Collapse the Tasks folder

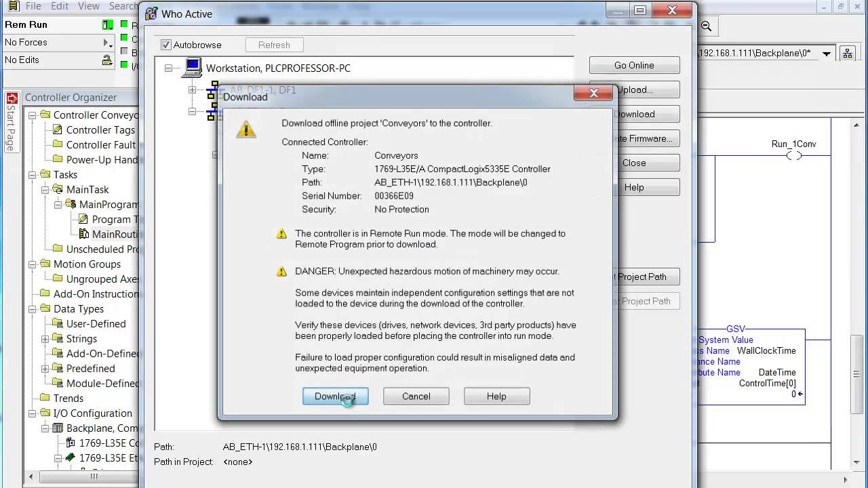tap(32, 174)
